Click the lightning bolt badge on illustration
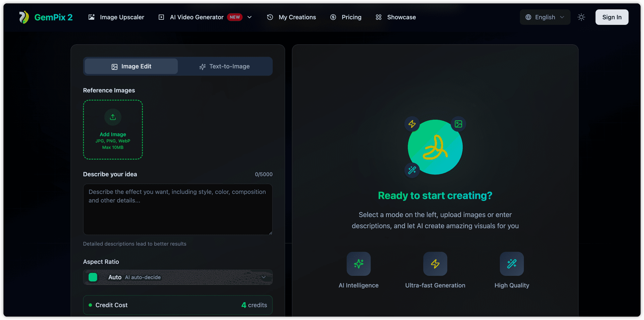The width and height of the screenshot is (644, 320). point(412,124)
